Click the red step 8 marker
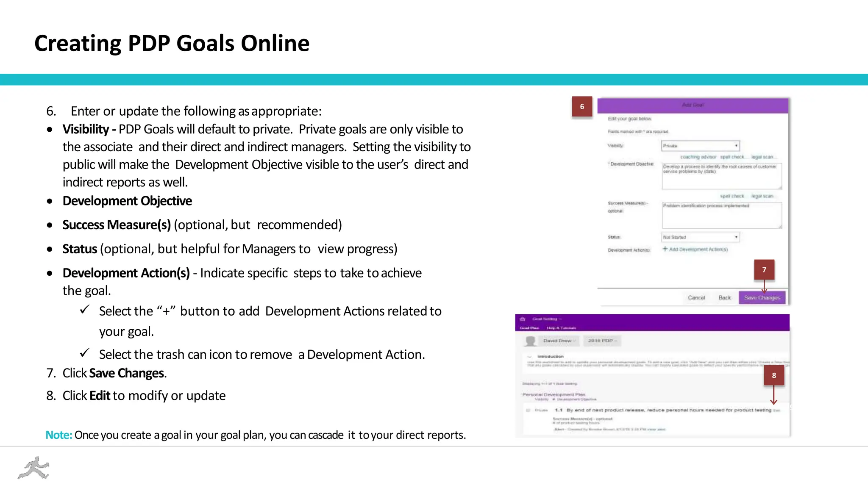 (773, 375)
